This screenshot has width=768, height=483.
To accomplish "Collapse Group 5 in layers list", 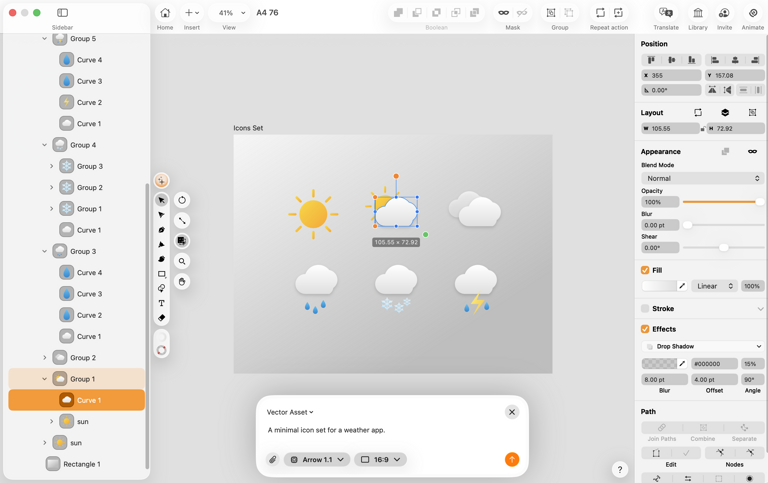I will tap(45, 39).
